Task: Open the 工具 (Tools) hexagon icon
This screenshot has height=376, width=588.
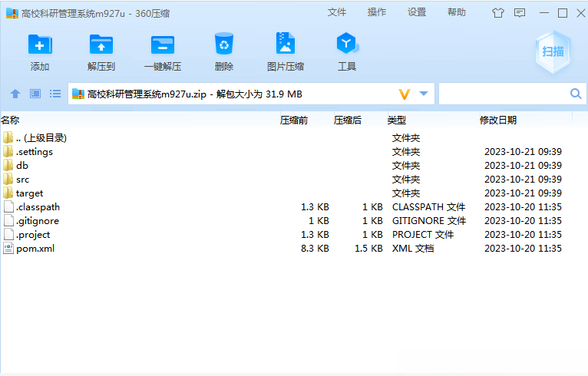Action: 347,44
